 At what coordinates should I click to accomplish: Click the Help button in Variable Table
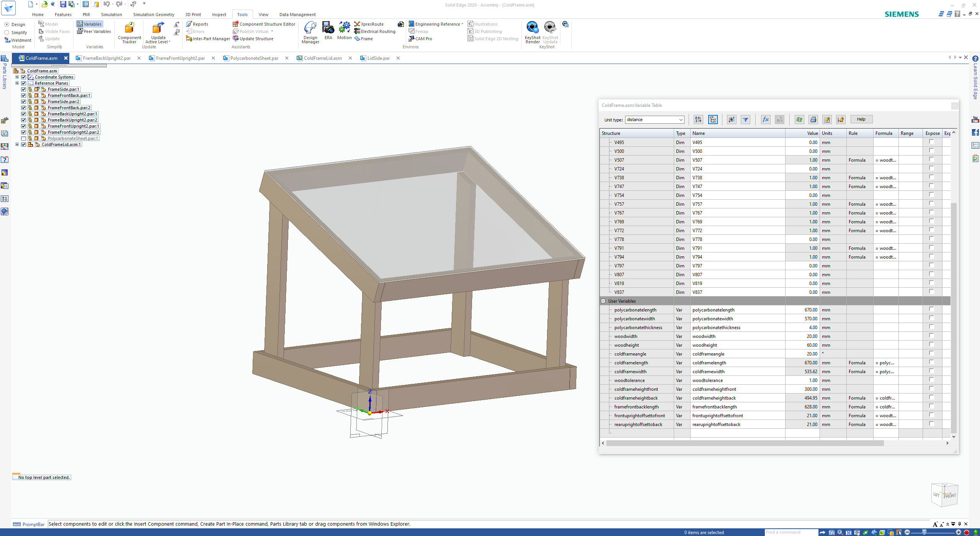point(861,119)
